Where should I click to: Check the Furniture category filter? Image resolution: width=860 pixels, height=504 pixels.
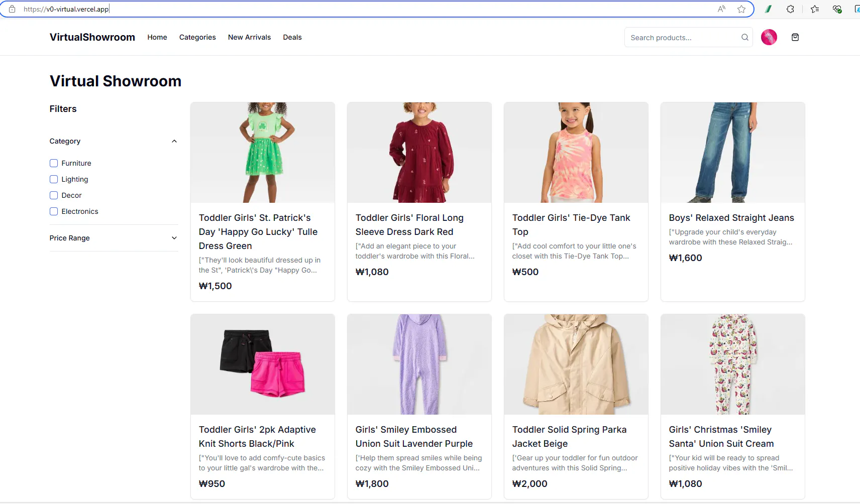pos(54,163)
